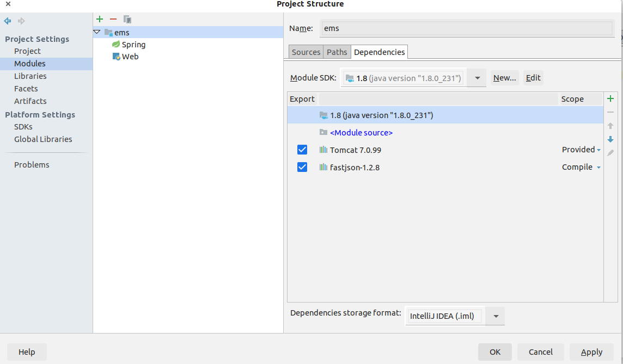
Task: Open Project in Project Settings
Action: 27,51
